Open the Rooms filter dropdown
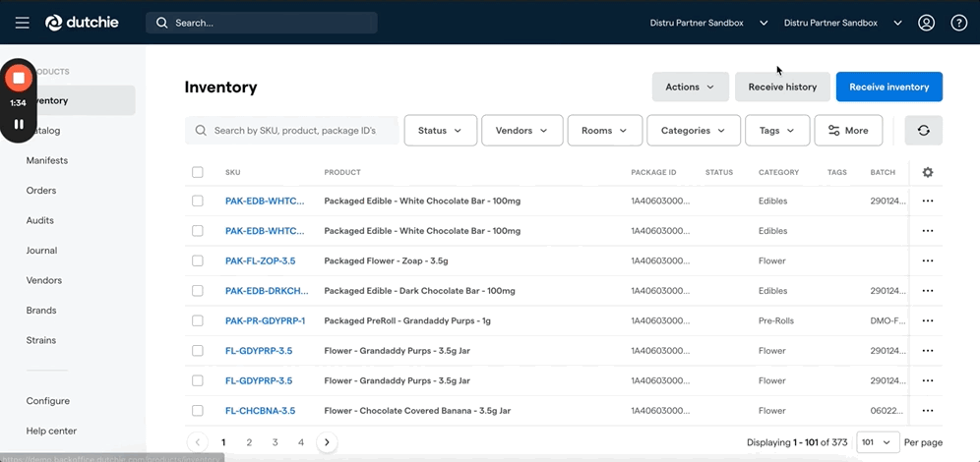980x462 pixels. pyautogui.click(x=604, y=131)
